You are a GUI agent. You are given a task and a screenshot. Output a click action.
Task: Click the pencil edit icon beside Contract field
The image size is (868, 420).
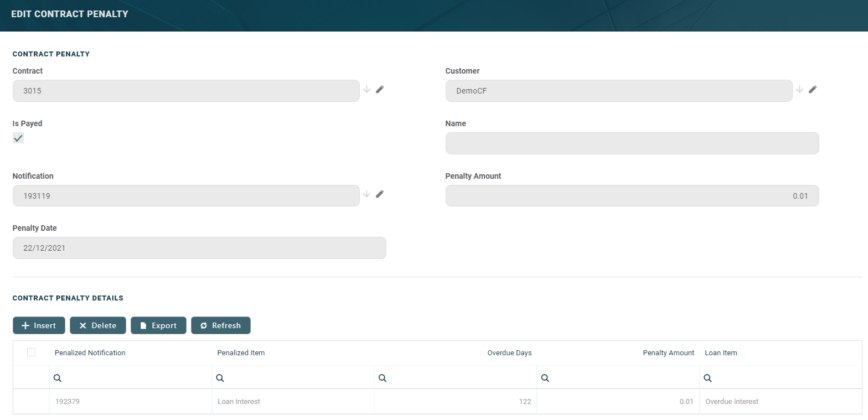[x=380, y=89]
